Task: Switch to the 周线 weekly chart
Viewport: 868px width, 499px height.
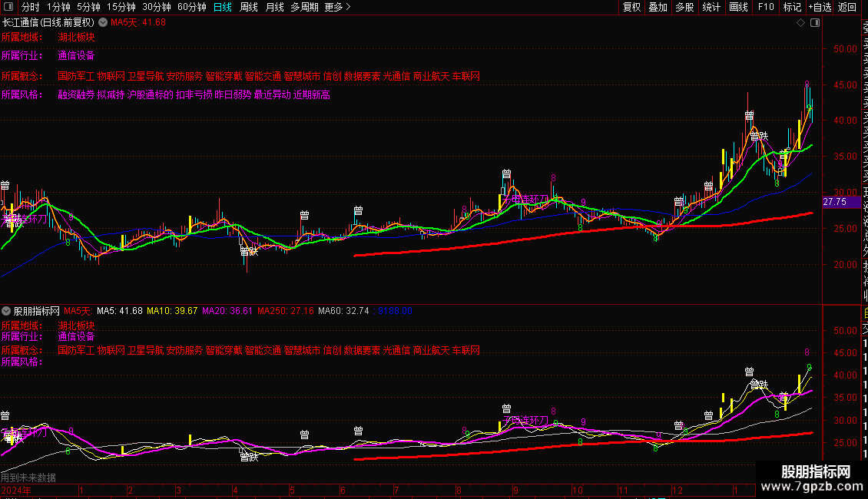Action: coord(249,7)
